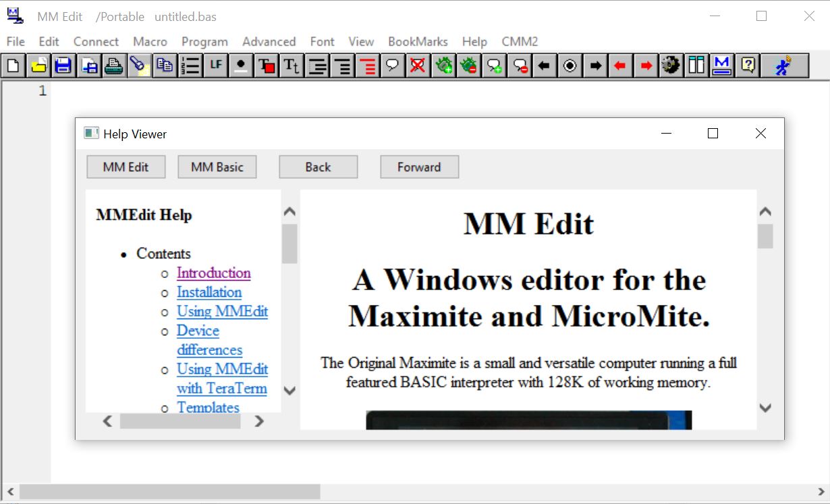Click the blue M underlined toolbar icon
Screen dimensions: 830x504
tap(721, 65)
